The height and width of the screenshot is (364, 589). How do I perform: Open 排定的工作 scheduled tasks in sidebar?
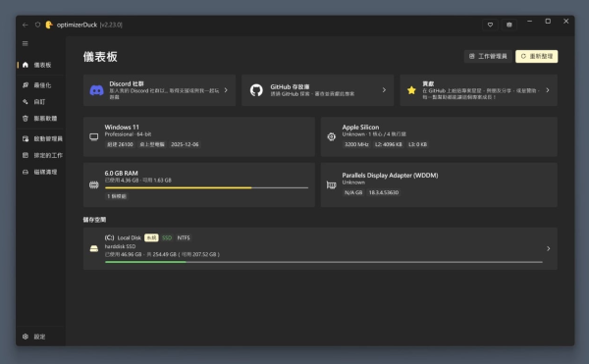tap(41, 155)
